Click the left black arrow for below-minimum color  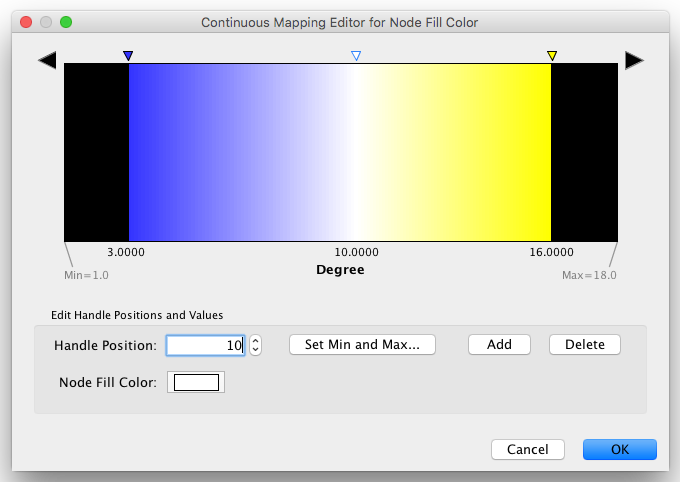point(47,61)
